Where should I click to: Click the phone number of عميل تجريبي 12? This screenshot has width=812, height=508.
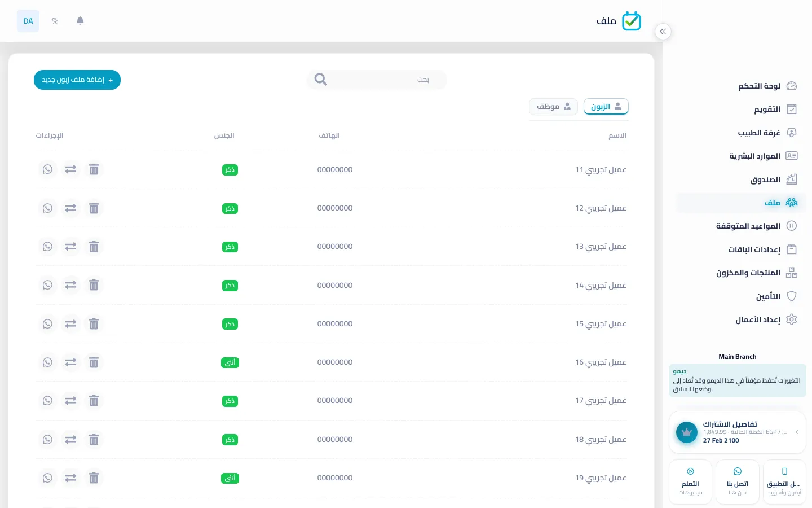[x=335, y=208]
